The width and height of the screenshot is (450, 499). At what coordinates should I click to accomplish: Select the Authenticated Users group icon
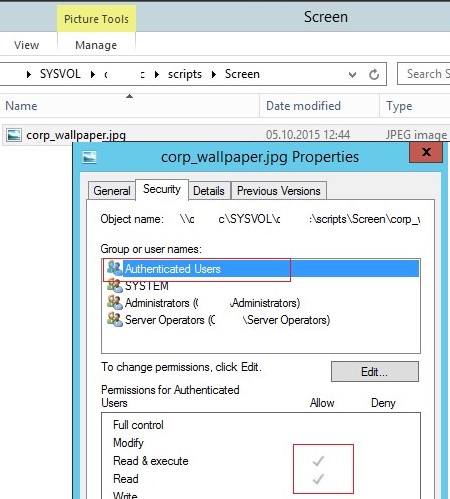click(x=115, y=268)
